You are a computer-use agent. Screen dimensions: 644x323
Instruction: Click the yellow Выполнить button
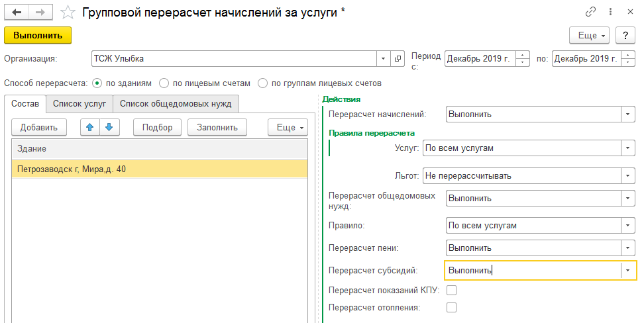(38, 35)
